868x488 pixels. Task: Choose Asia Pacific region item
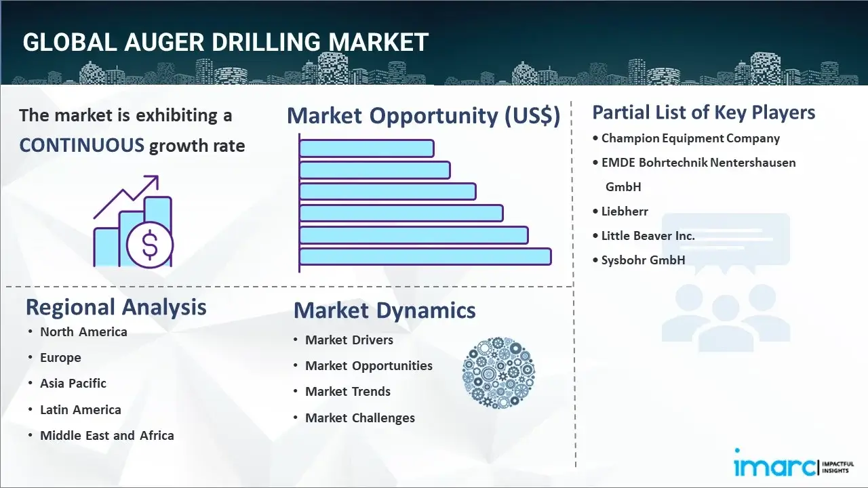tap(73, 383)
